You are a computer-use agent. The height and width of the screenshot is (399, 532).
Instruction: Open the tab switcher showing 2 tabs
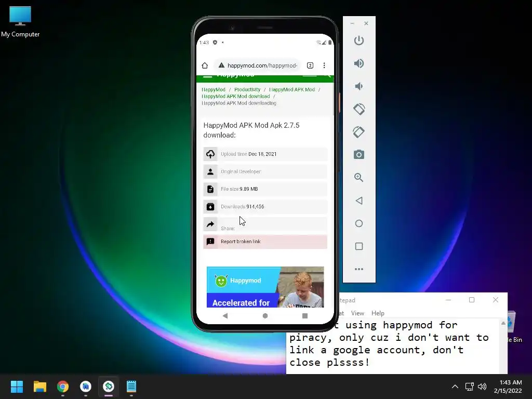(x=310, y=65)
